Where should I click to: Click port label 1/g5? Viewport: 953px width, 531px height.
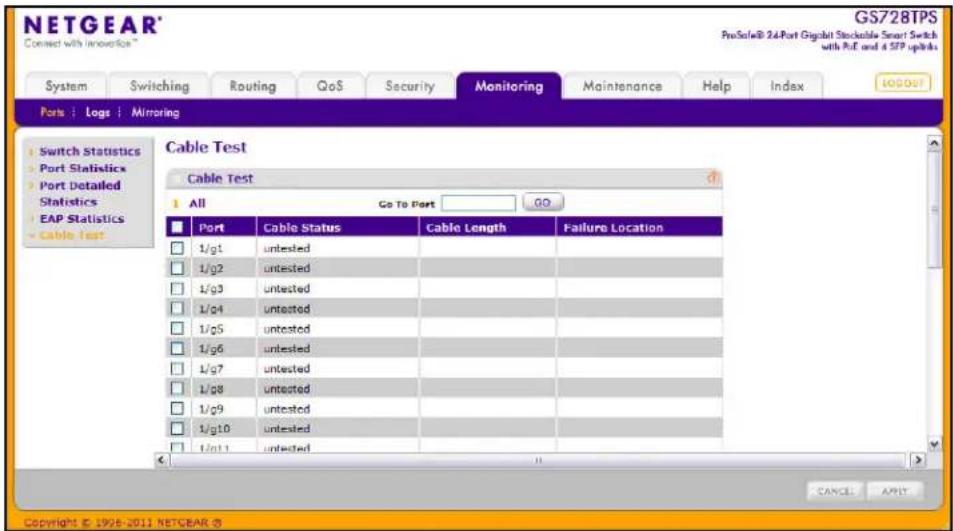coord(211,329)
